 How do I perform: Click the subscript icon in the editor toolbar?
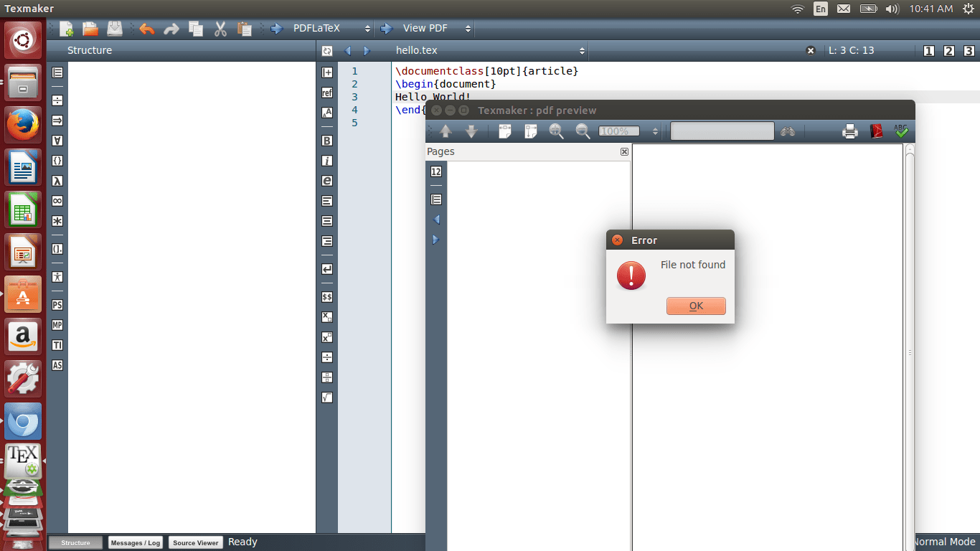coord(326,316)
